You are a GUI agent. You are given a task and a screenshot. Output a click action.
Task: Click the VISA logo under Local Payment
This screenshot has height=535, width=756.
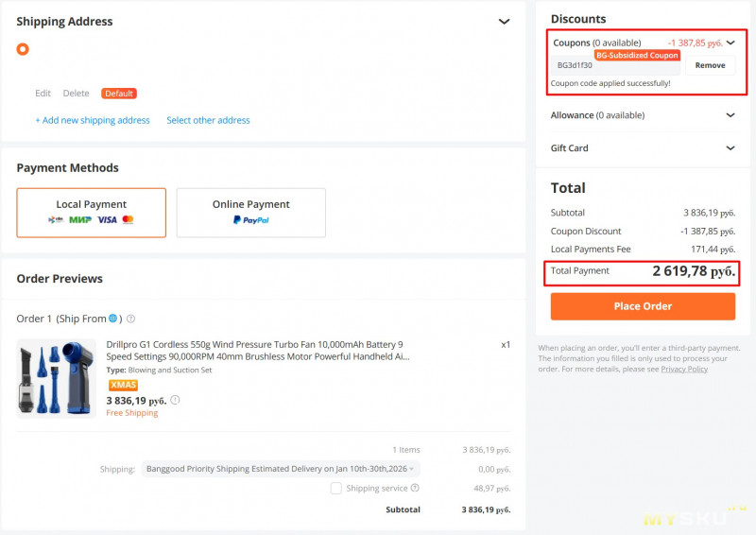[107, 219]
